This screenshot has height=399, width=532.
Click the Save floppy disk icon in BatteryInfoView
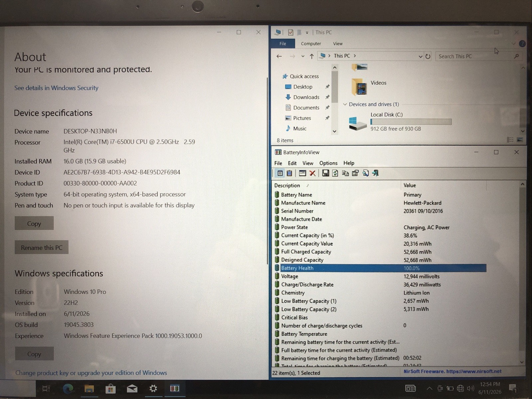point(325,173)
